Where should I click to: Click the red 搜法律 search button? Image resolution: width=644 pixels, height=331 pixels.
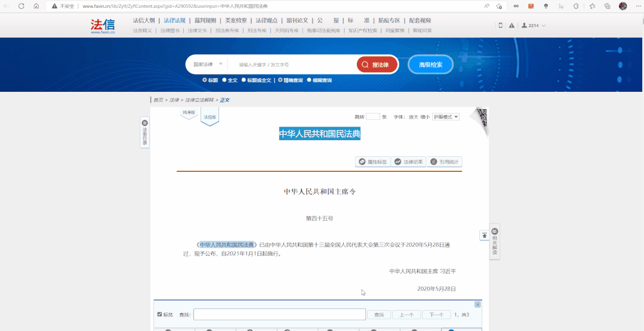pos(377,64)
